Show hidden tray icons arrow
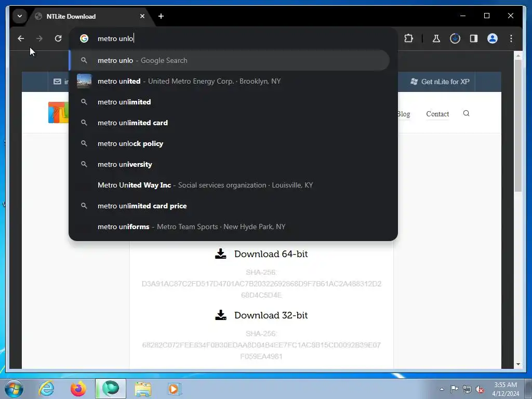 442,389
